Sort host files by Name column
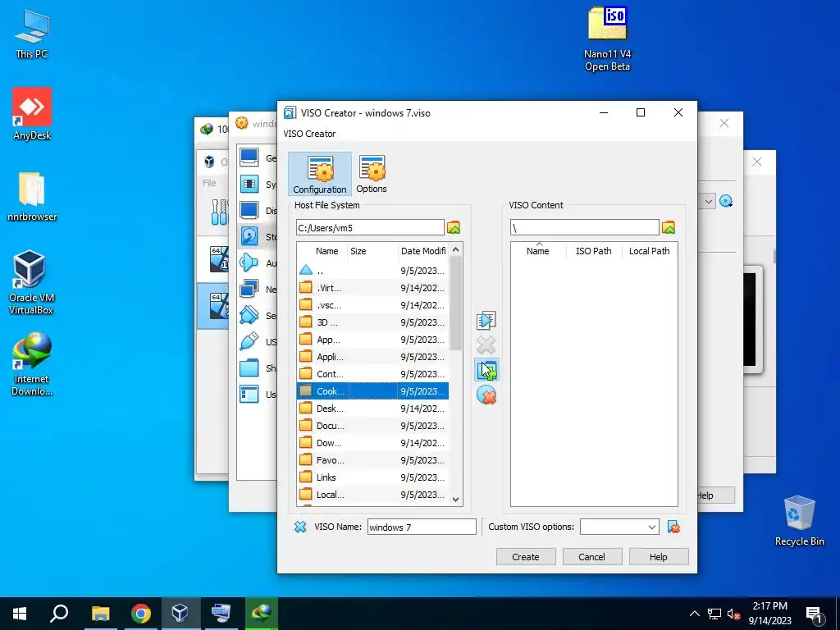 [326, 251]
